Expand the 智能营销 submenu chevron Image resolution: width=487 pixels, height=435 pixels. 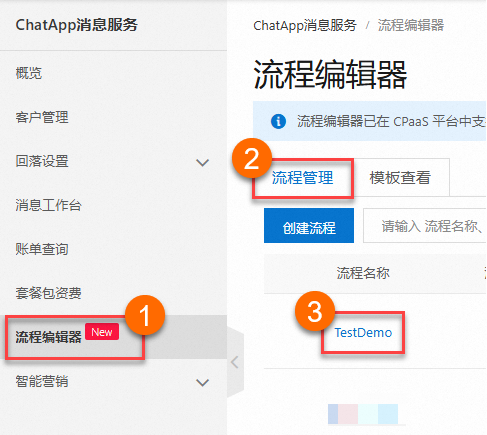click(202, 382)
